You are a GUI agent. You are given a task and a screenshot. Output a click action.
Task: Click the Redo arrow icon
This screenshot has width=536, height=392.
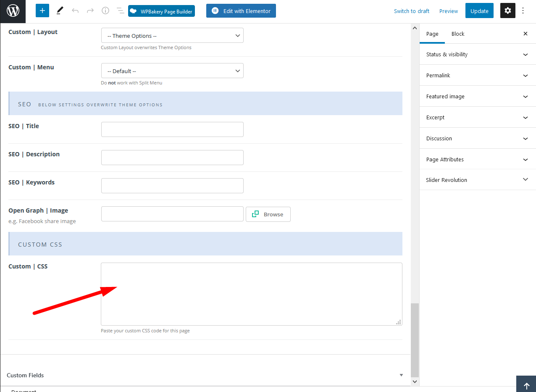tap(90, 11)
